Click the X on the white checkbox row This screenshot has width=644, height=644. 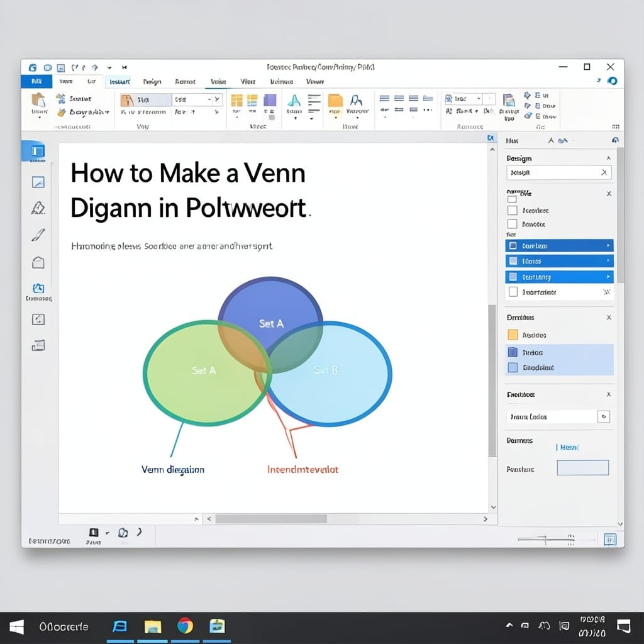(606, 292)
